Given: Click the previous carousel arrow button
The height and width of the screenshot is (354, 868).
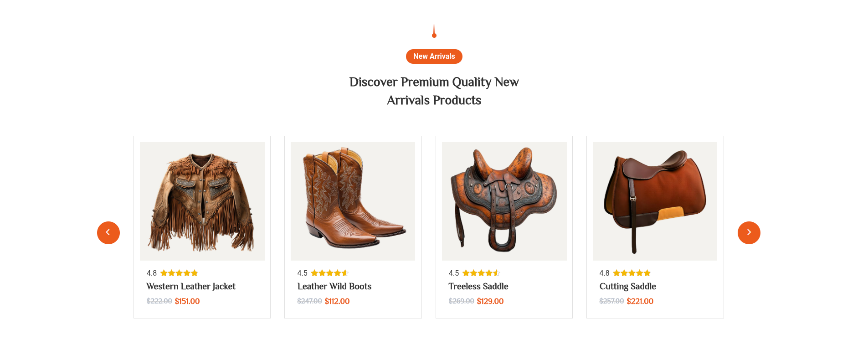Looking at the screenshot, I should coord(108,233).
